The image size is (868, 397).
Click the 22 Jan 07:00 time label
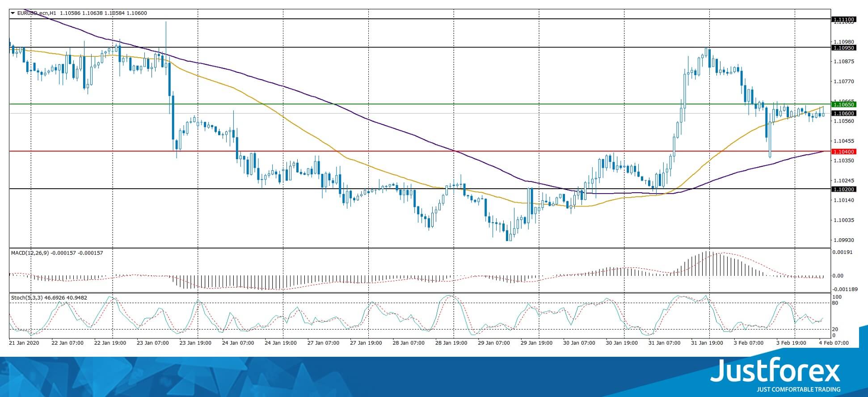pyautogui.click(x=67, y=343)
